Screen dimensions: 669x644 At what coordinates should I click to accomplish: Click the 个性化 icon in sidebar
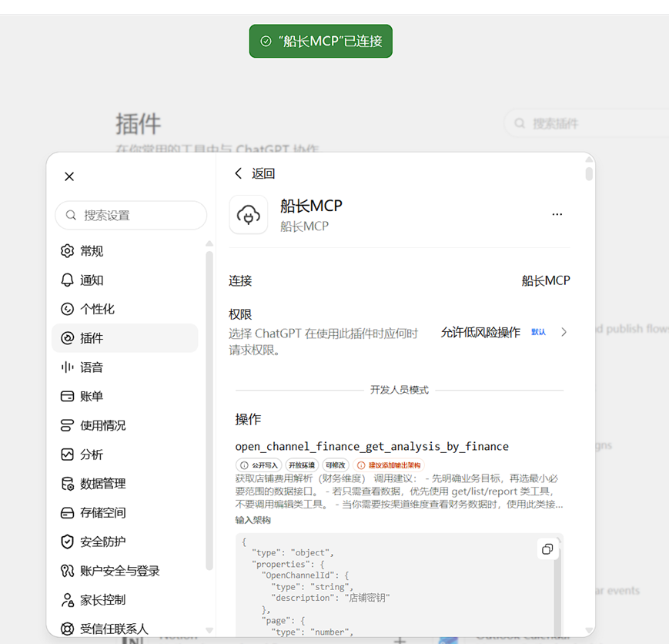[x=67, y=309]
